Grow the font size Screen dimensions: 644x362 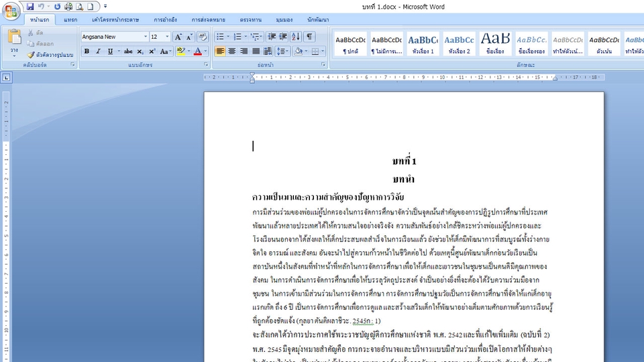tap(178, 37)
